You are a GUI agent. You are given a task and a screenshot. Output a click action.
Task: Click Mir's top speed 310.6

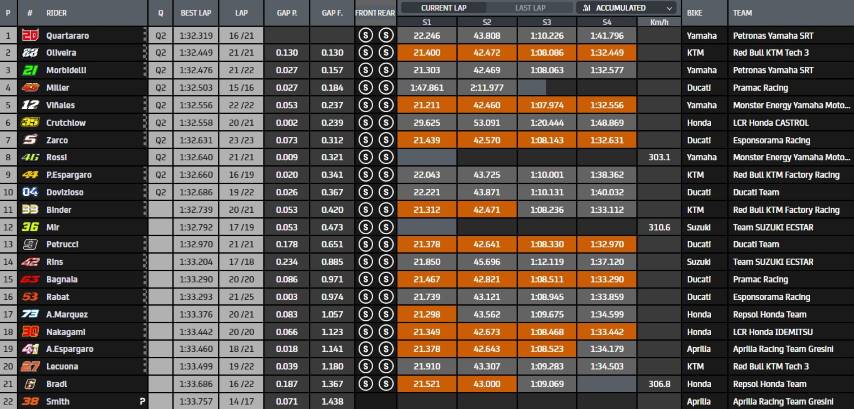click(x=659, y=227)
